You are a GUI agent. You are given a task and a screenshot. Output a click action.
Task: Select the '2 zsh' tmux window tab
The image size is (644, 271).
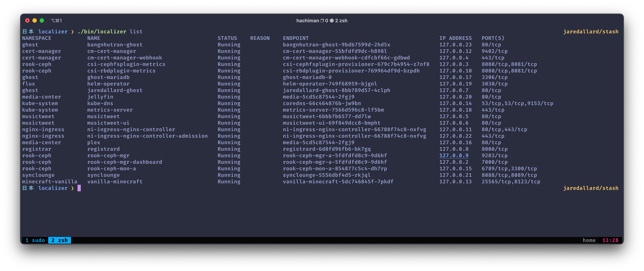click(60, 240)
